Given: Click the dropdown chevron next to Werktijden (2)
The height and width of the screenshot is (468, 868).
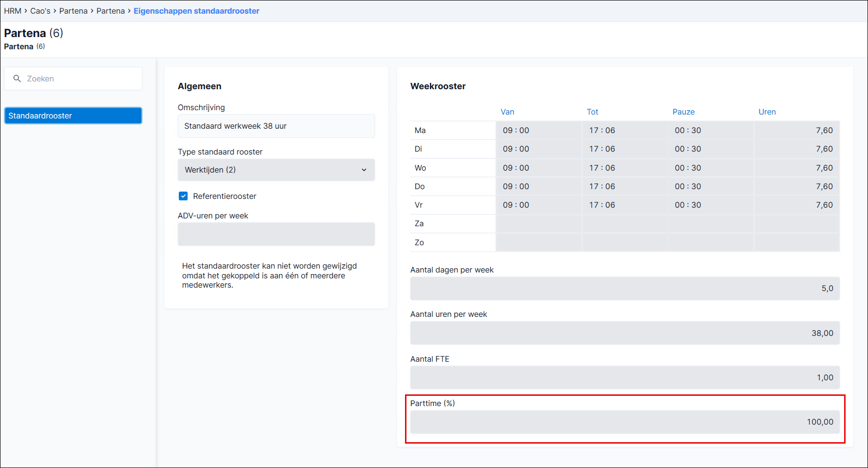Looking at the screenshot, I should 364,170.
